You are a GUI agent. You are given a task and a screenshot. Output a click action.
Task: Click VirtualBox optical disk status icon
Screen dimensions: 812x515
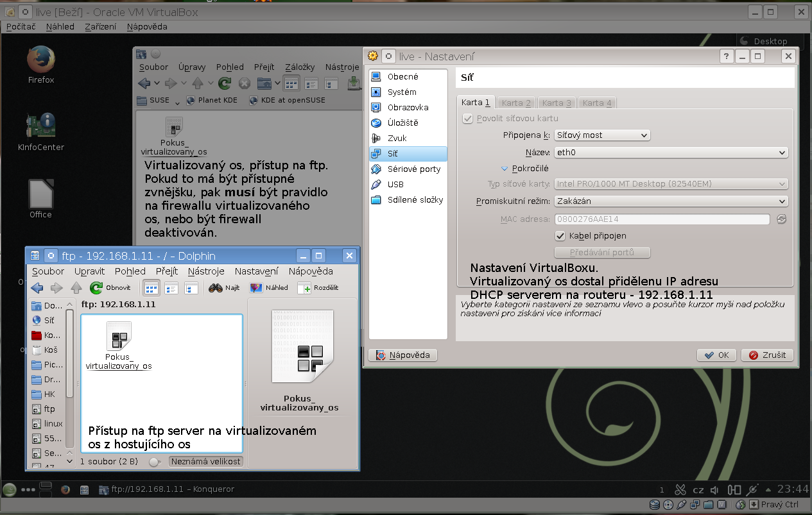click(668, 505)
